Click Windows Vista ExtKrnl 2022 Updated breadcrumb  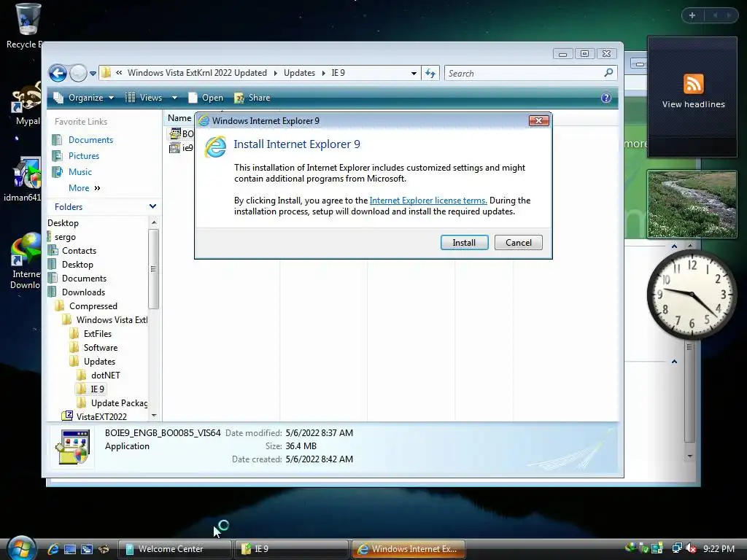pos(197,73)
